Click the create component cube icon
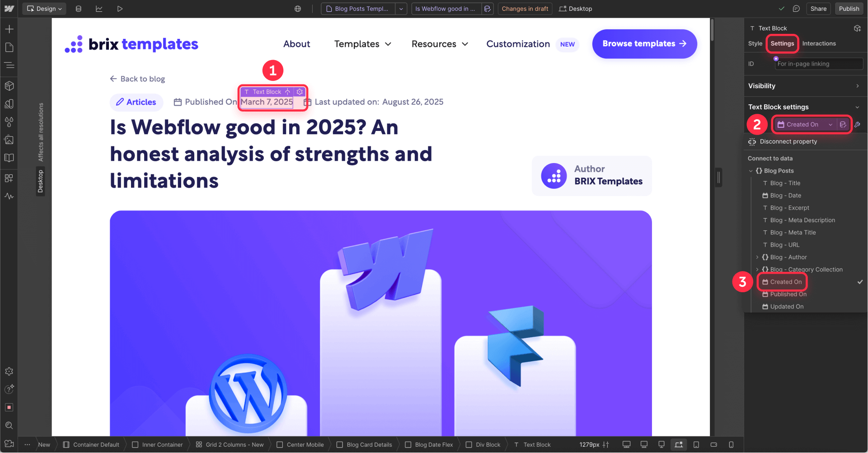Viewport: 868px width, 453px height. (857, 28)
